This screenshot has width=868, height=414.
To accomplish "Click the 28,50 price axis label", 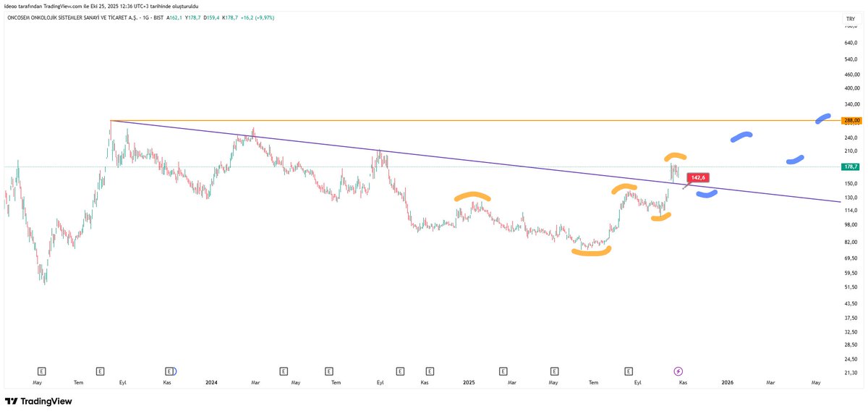I will (851, 345).
